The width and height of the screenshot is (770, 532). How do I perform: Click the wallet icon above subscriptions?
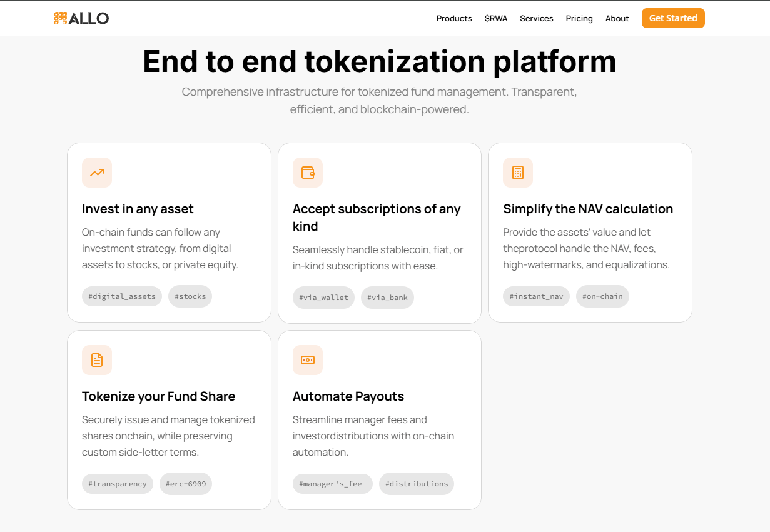pos(308,173)
